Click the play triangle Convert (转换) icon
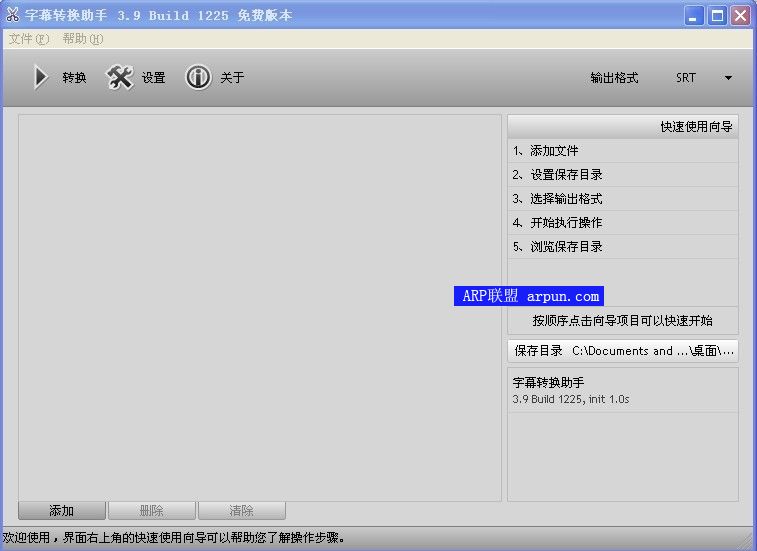 point(41,77)
